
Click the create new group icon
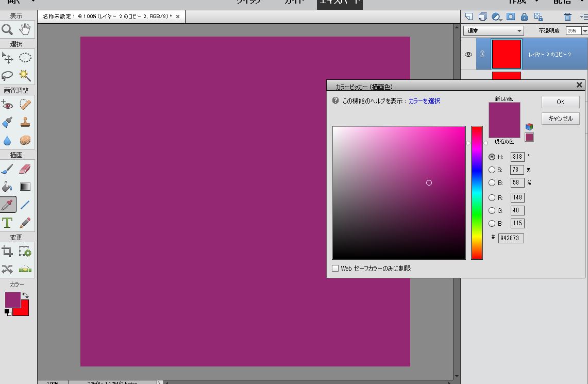pyautogui.click(x=483, y=16)
